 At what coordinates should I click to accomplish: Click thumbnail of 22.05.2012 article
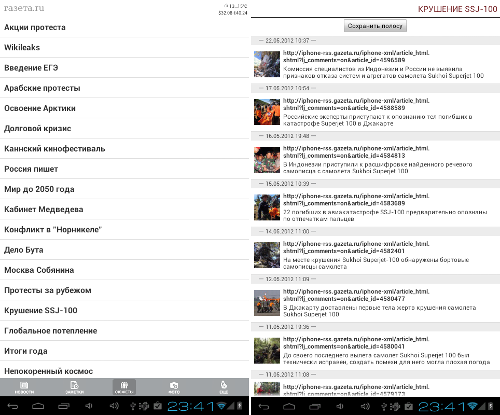(x=267, y=64)
